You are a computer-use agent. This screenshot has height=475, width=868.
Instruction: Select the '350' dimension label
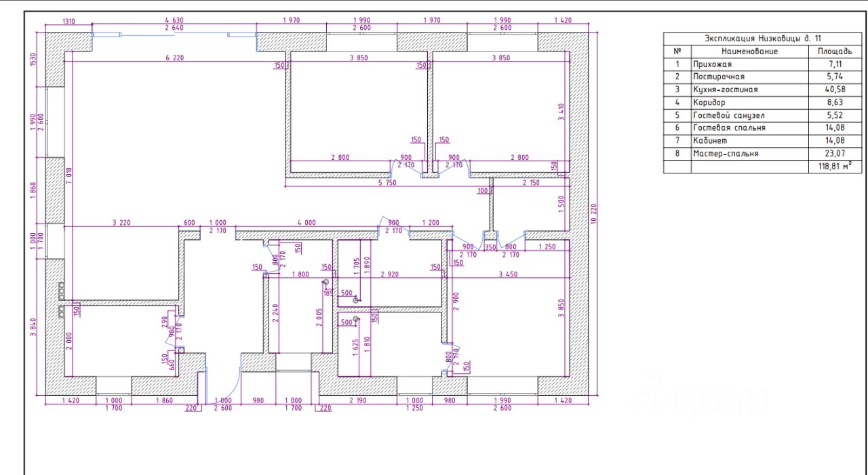490,247
